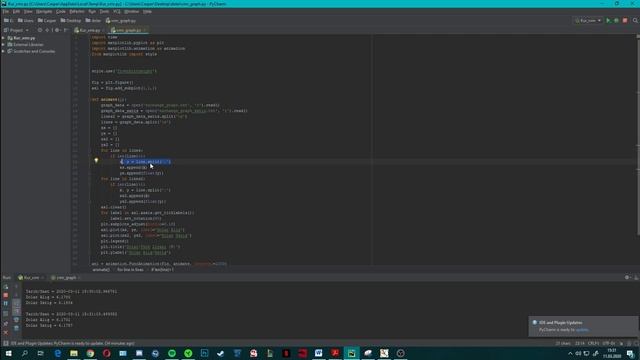Click the Word icon on the taskbar

[319, 353]
